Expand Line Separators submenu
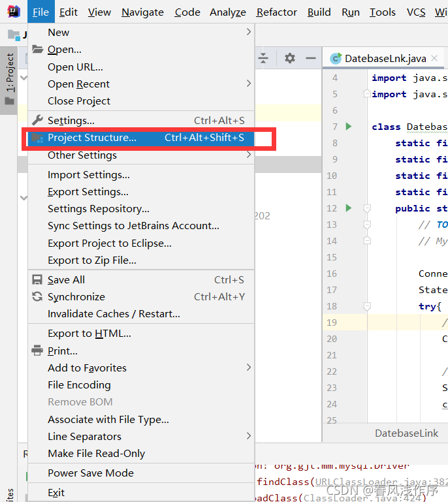The width and height of the screenshot is (448, 502). pos(141,436)
